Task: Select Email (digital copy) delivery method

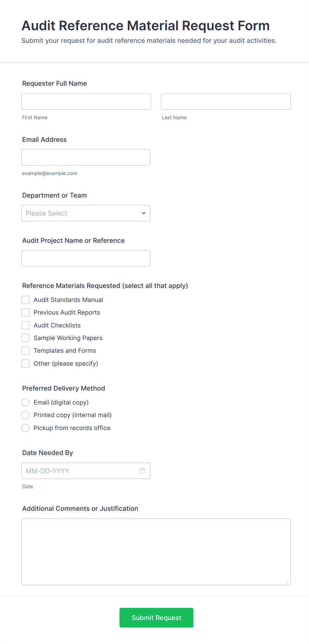Action: coord(25,402)
